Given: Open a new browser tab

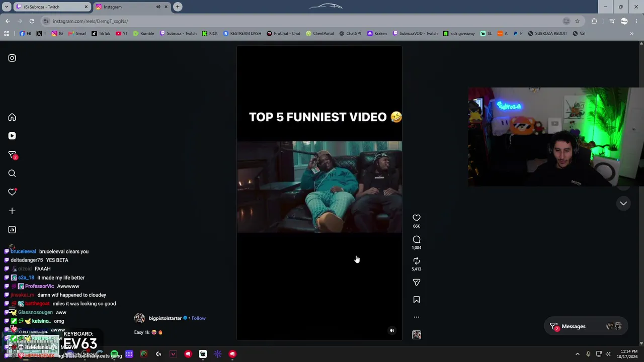Looking at the screenshot, I should (178, 7).
